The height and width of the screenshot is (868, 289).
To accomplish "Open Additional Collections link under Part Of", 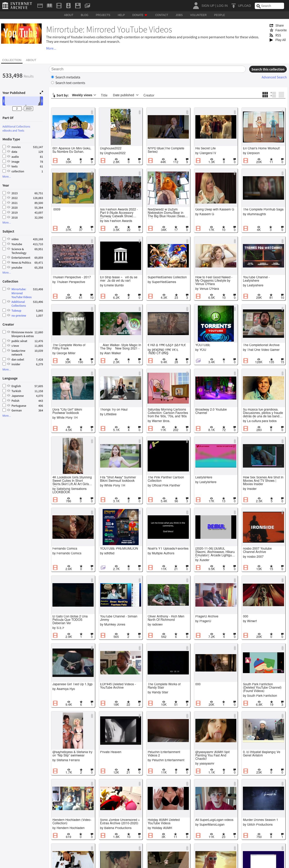I will (16, 126).
